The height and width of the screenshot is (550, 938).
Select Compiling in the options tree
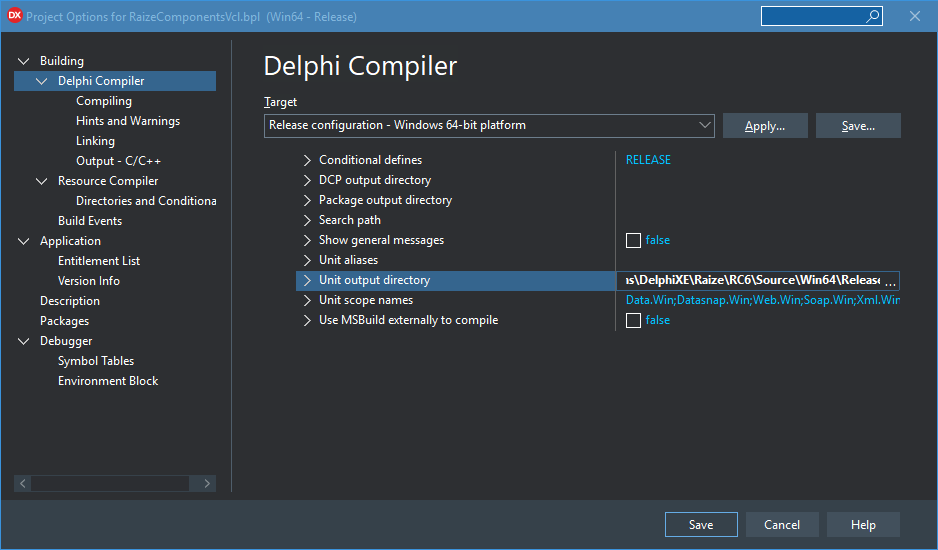point(103,101)
